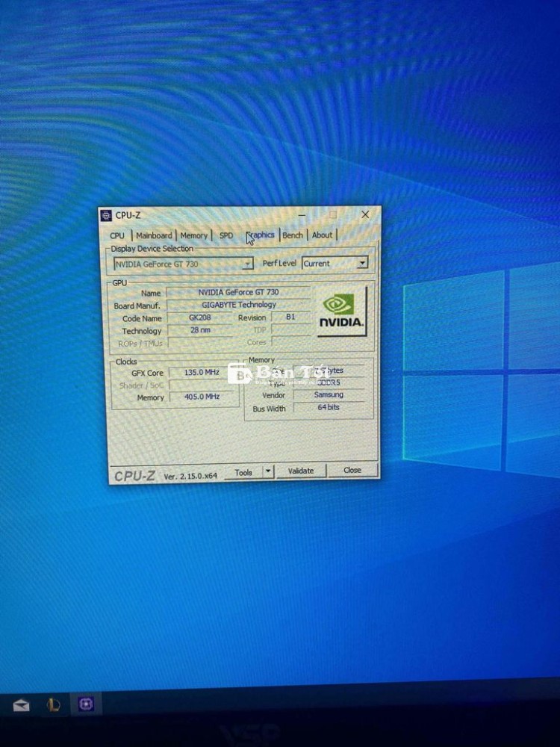Click the Ver. 2.15.0.x64 version text
The height and width of the screenshot is (747, 560).
tap(190, 476)
